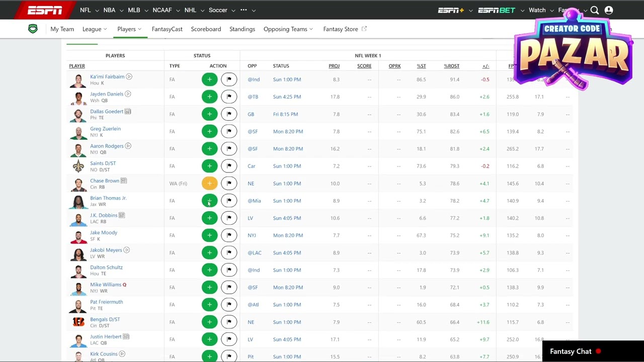
Task: Add Aaron Rodgers with green plus button
Action: (209, 149)
